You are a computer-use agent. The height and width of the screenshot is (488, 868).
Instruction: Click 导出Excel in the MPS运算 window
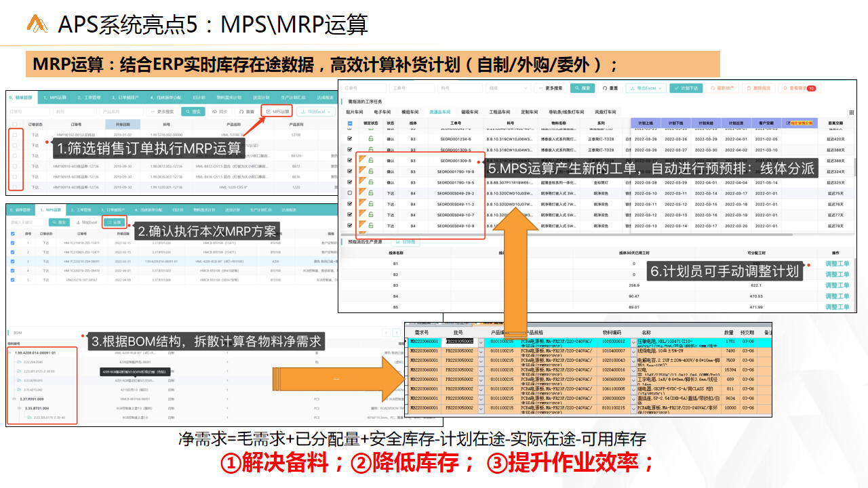(x=87, y=222)
